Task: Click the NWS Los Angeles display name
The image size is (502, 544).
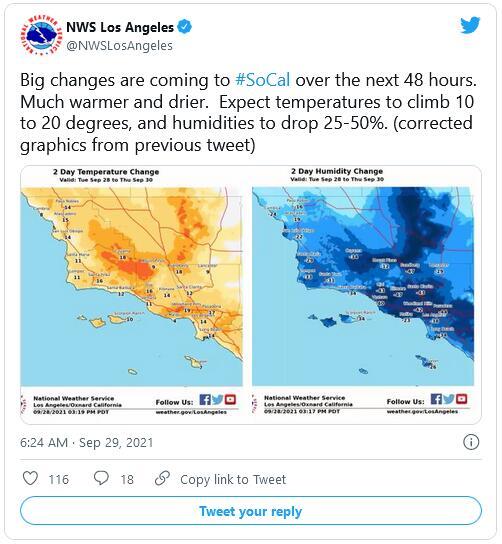Action: click(x=120, y=27)
